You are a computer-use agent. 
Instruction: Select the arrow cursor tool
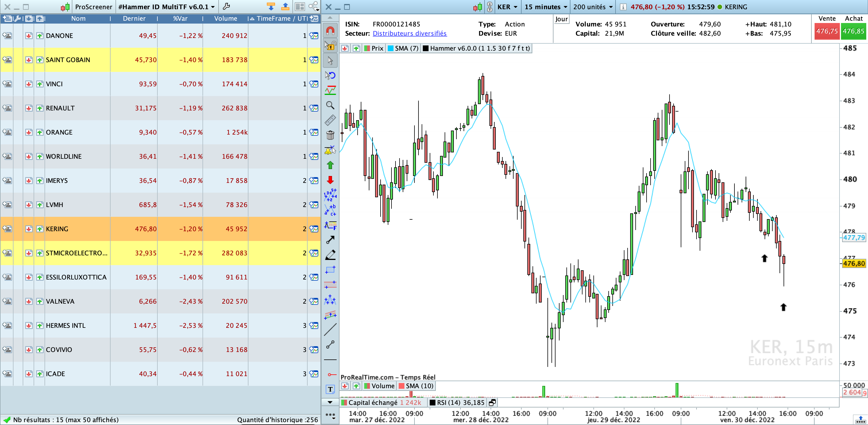(330, 60)
